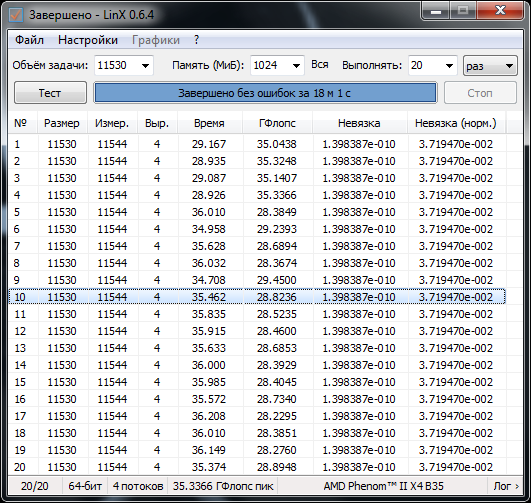This screenshot has height=503, width=531.
Task: Sort by the Время column header
Action: coord(209,123)
